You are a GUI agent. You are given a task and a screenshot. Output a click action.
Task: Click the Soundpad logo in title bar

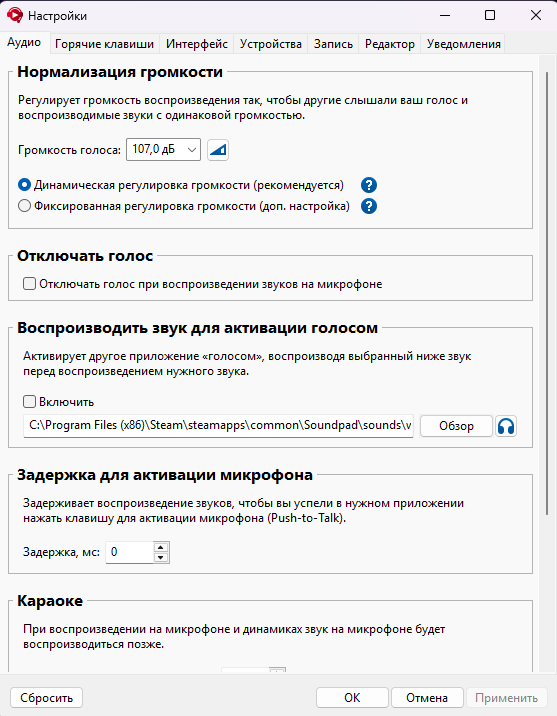[15, 15]
